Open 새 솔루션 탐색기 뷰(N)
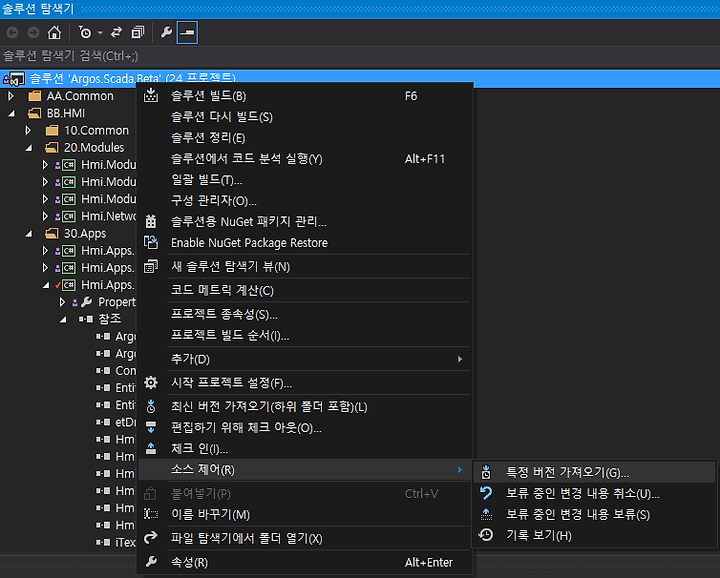Image resolution: width=720 pixels, height=578 pixels. tap(306, 267)
